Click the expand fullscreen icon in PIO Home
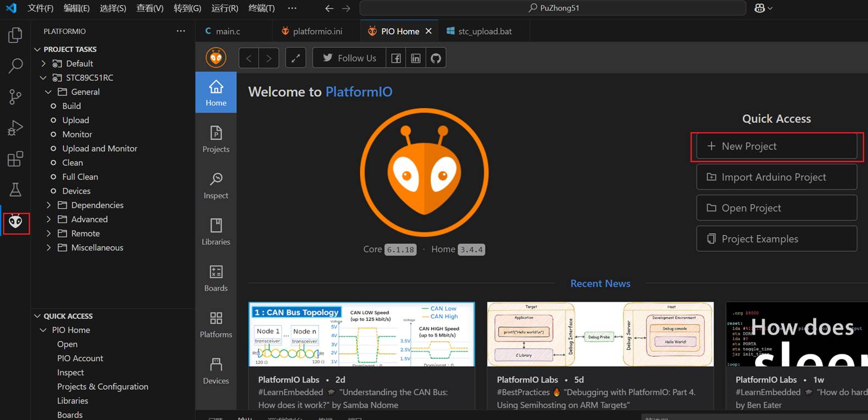Screen dimensions: 868x420 click(296, 58)
